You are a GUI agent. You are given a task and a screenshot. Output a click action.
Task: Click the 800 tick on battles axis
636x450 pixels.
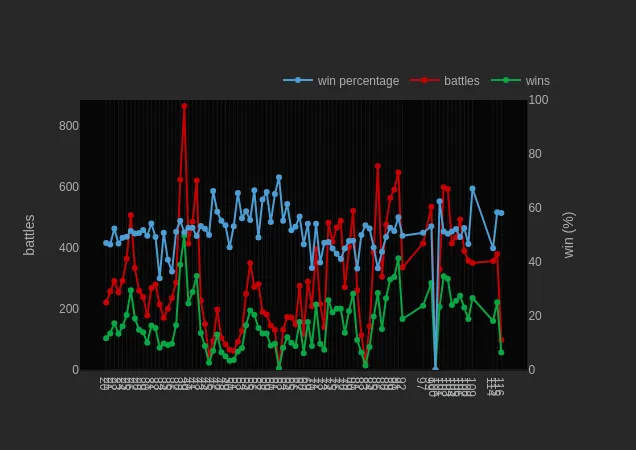tap(69, 126)
